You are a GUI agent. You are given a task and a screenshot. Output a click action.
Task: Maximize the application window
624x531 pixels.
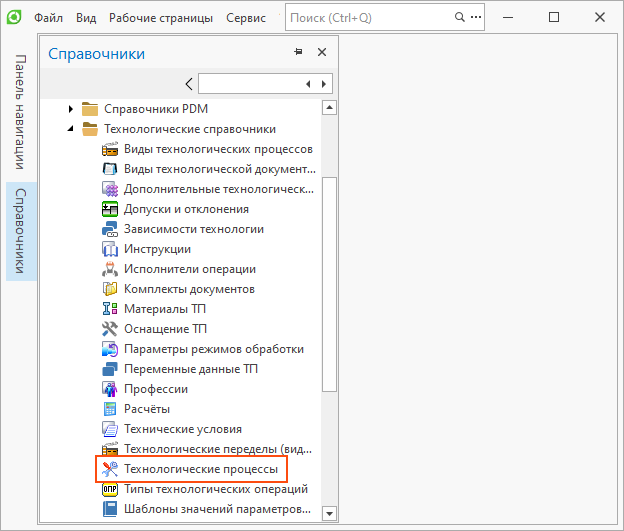pyautogui.click(x=554, y=17)
